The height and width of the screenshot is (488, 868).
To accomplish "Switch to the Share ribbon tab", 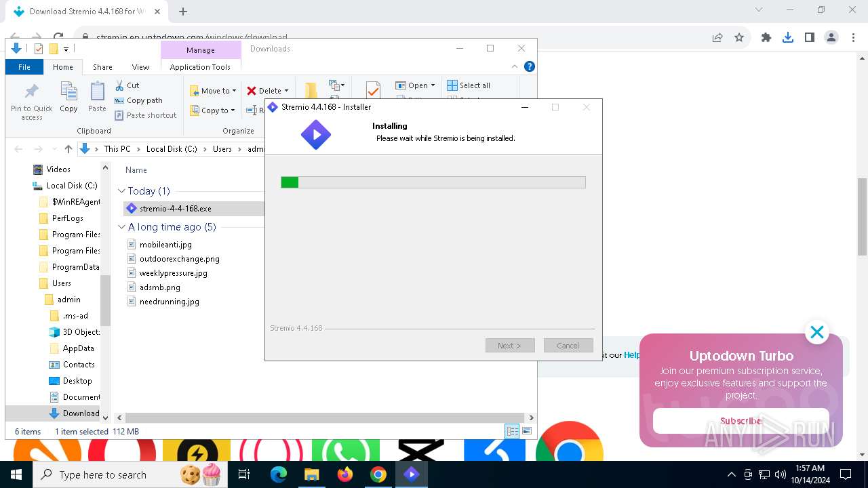I will (102, 67).
